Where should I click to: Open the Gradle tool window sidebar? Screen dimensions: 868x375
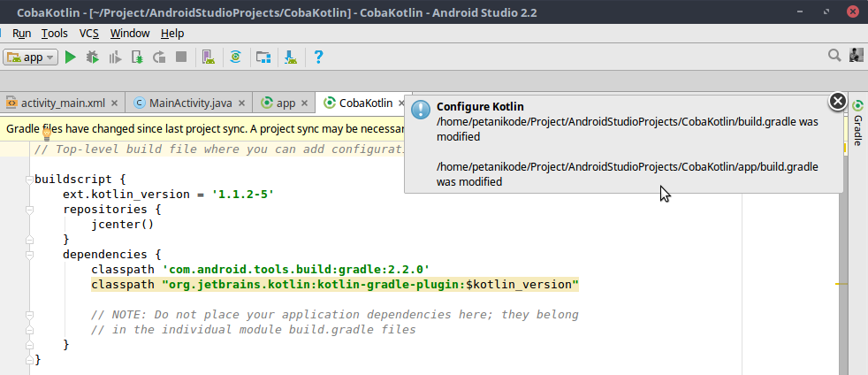click(x=858, y=124)
